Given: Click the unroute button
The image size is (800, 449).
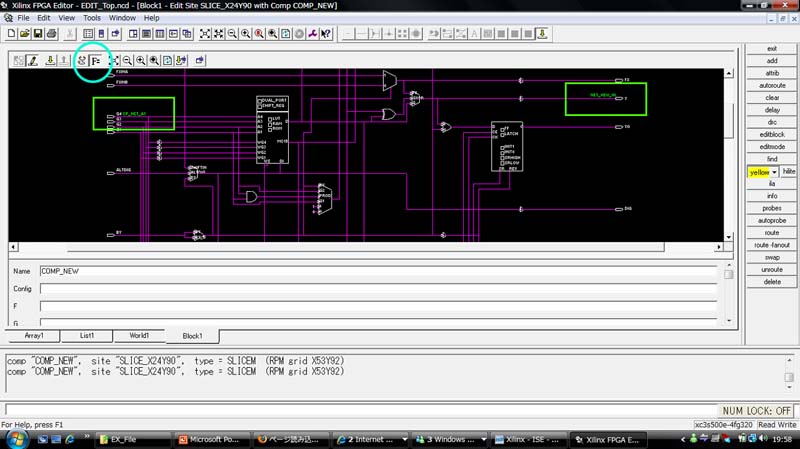Looking at the screenshot, I should 772,269.
